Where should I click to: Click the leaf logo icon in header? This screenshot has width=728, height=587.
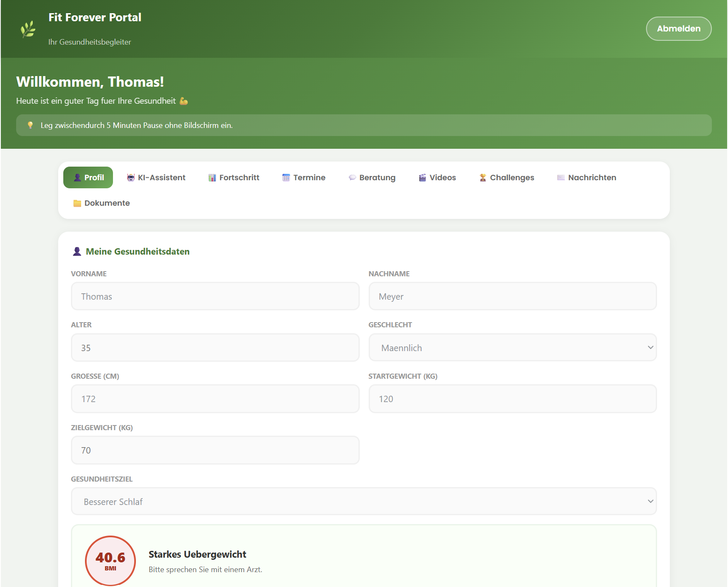(x=28, y=29)
